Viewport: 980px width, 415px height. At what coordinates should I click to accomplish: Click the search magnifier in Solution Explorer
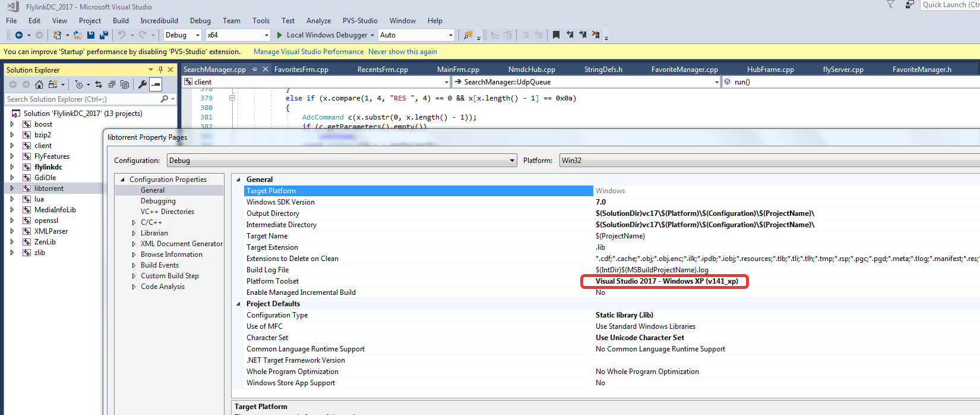(x=165, y=99)
